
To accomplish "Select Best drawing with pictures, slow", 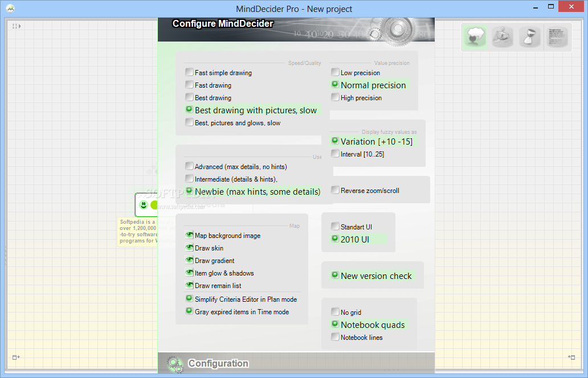I will pyautogui.click(x=252, y=110).
